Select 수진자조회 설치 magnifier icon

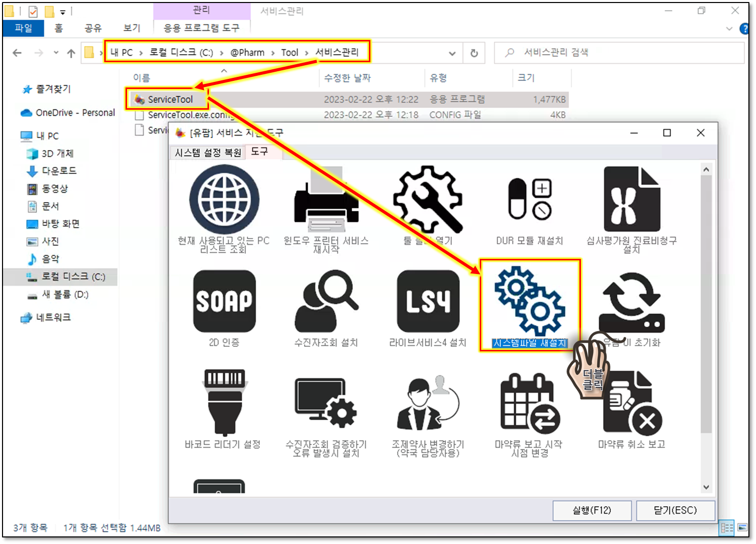326,301
